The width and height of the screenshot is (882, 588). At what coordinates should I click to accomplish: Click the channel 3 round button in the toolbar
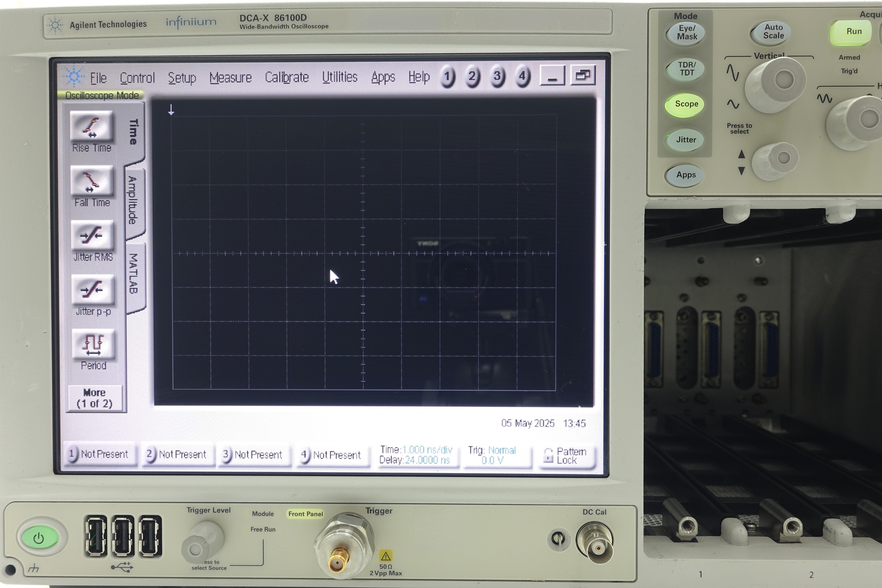[x=497, y=77]
